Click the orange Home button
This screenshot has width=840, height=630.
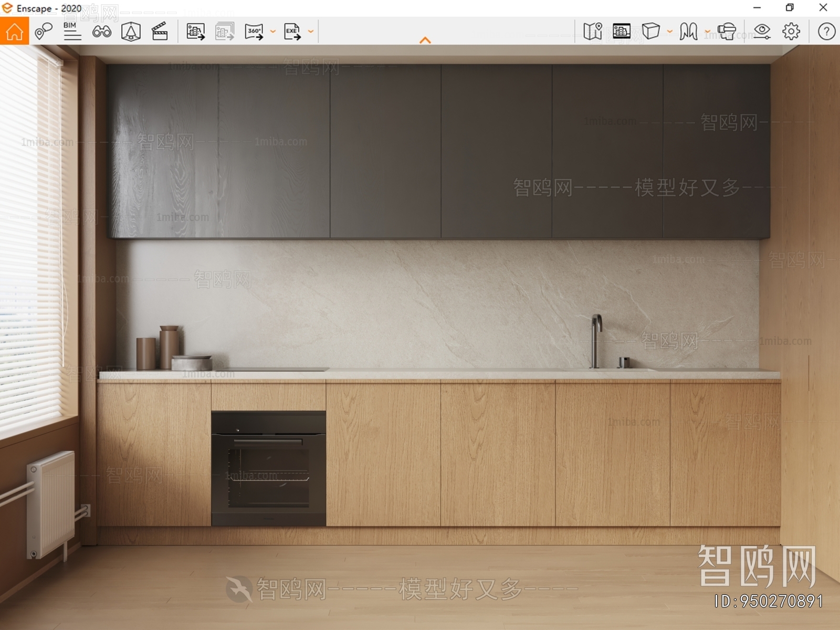14,31
